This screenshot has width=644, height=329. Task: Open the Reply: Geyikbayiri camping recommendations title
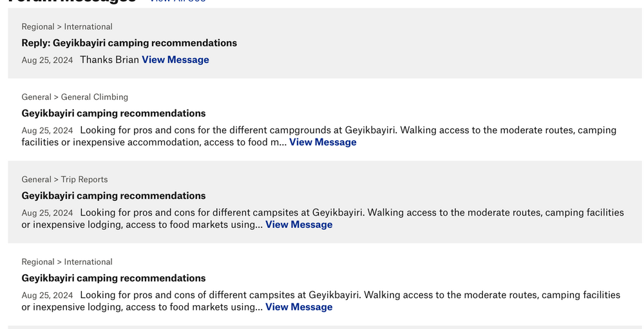click(129, 43)
